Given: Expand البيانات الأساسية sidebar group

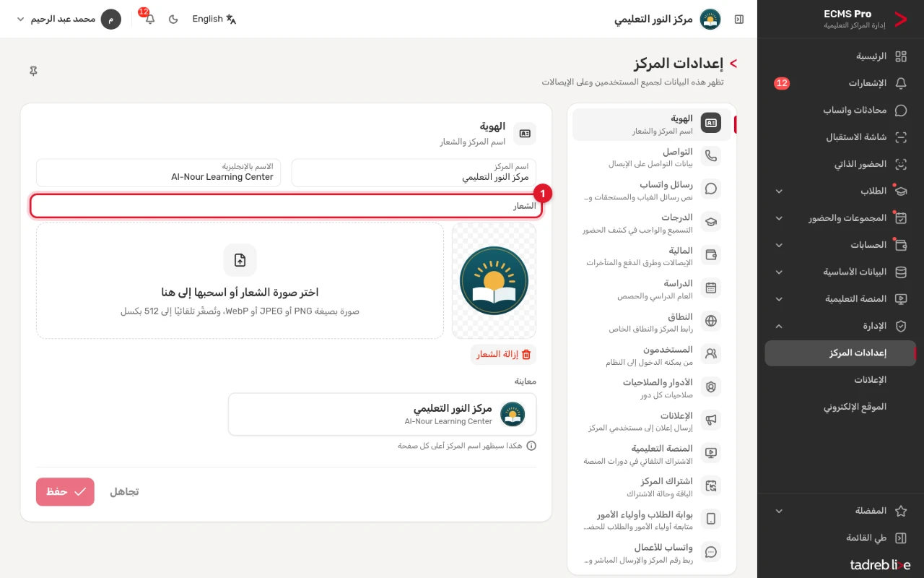Looking at the screenshot, I should click(840, 272).
